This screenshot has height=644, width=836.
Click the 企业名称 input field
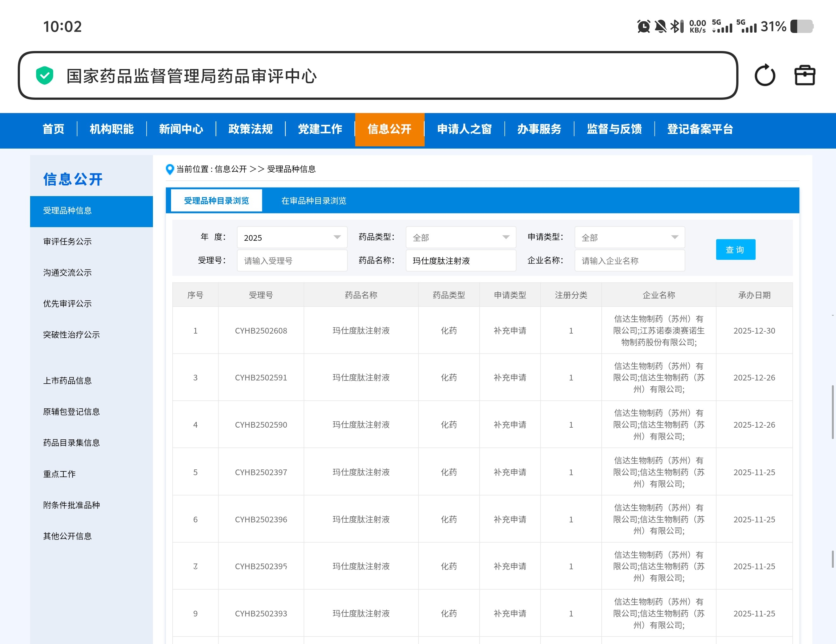coord(629,261)
